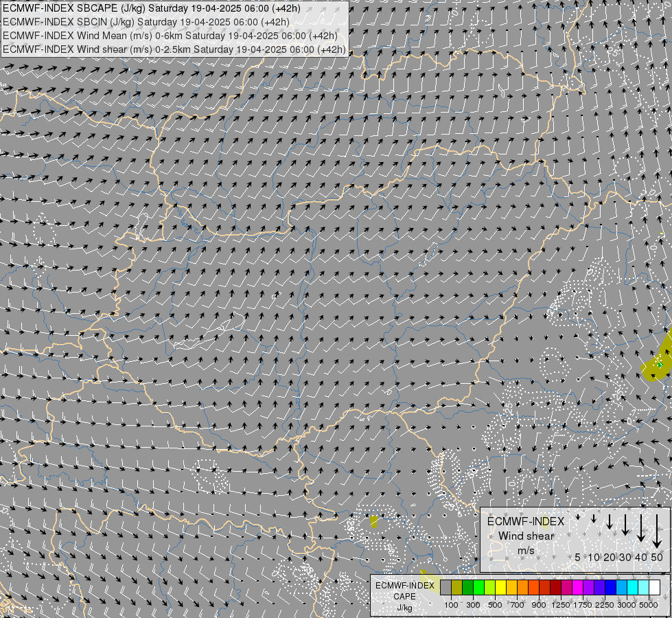Click the ECMWF-INDEX heading in the CAPE legend
This screenshot has width=672, height=618.
pyautogui.click(x=404, y=586)
